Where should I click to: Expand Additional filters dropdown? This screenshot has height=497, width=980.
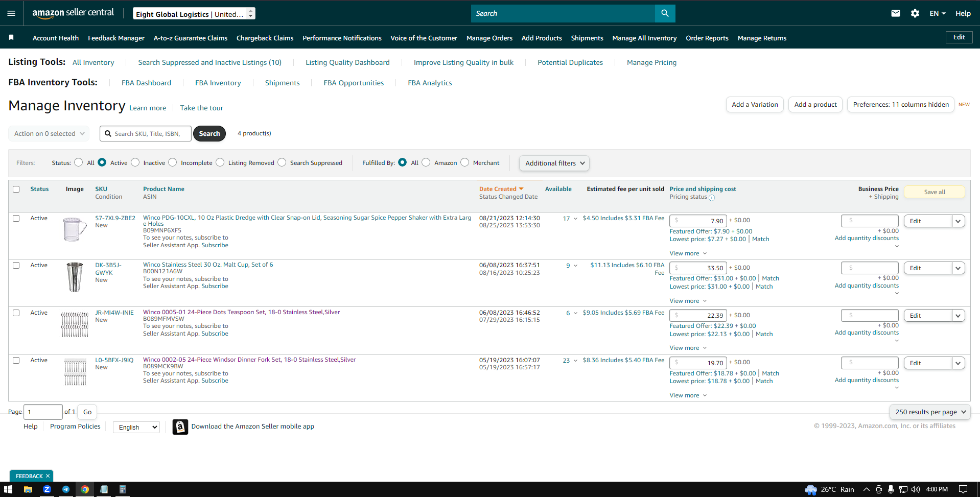[554, 163]
